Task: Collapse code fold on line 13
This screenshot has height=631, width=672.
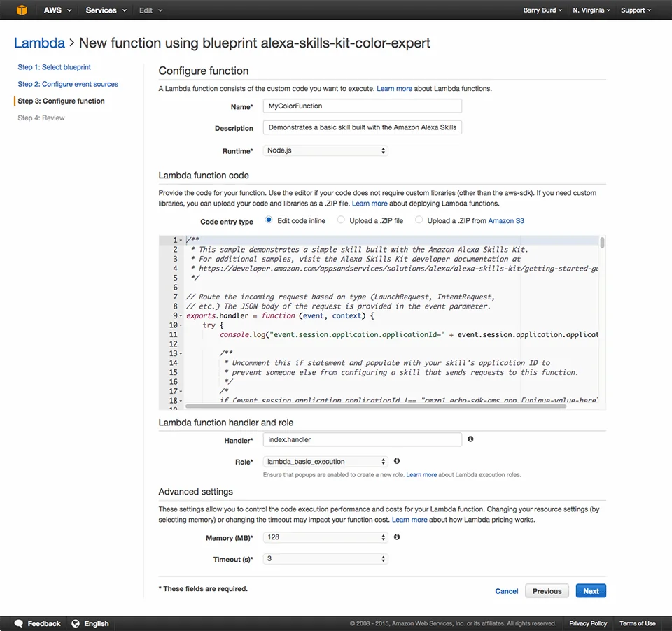Action: pyautogui.click(x=181, y=354)
